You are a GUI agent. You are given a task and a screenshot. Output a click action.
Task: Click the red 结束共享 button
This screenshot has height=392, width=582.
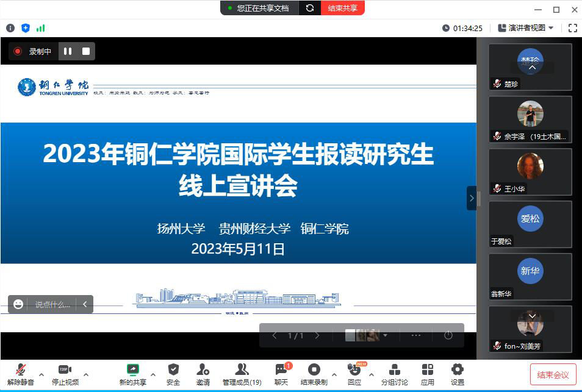(342, 8)
